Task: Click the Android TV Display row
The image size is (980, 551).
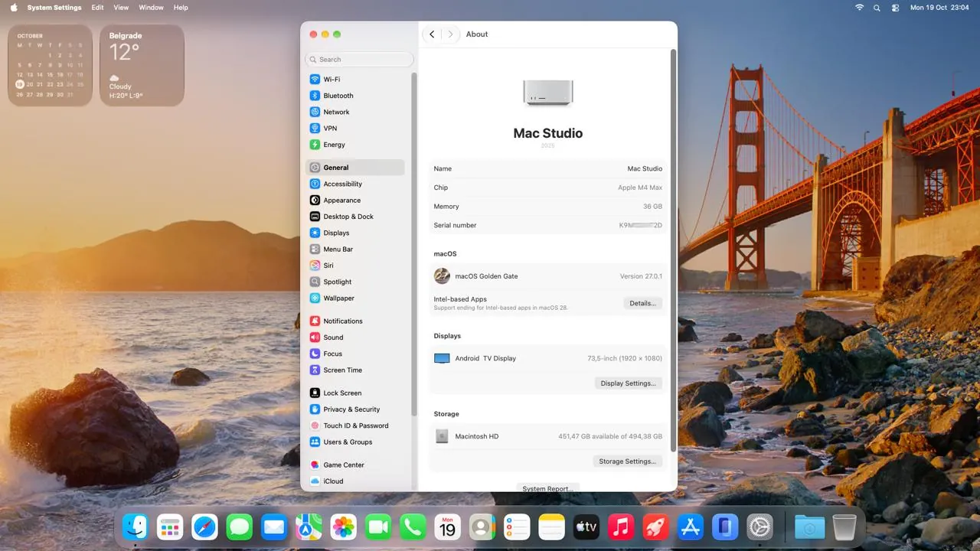Action: pos(547,358)
